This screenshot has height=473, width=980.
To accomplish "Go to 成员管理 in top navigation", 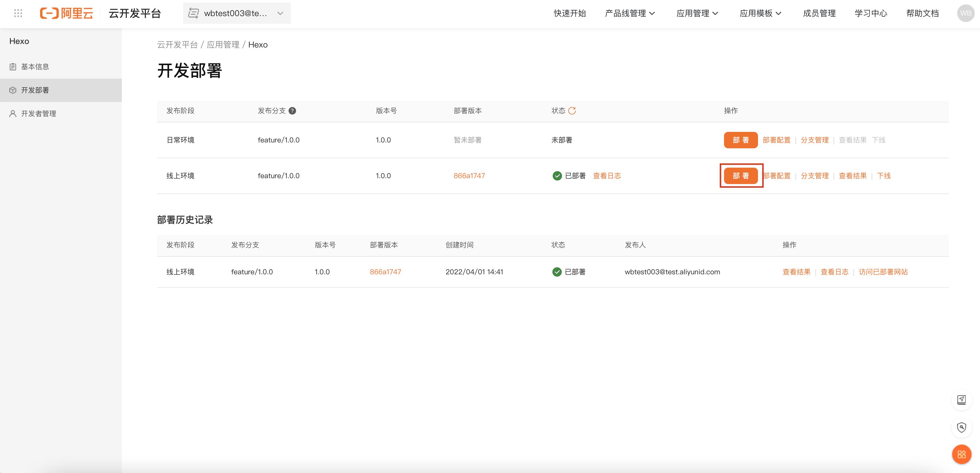I will (819, 13).
